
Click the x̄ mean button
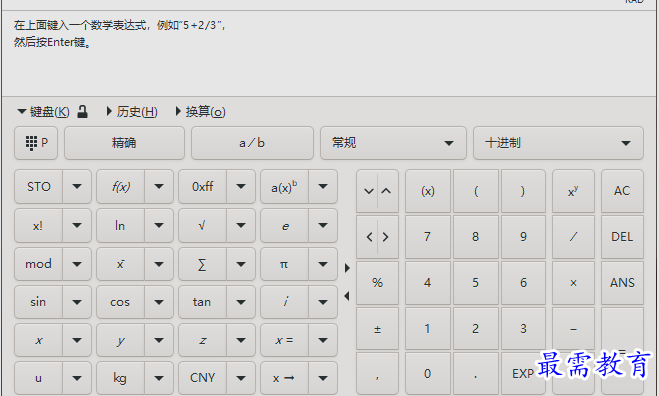(x=121, y=264)
